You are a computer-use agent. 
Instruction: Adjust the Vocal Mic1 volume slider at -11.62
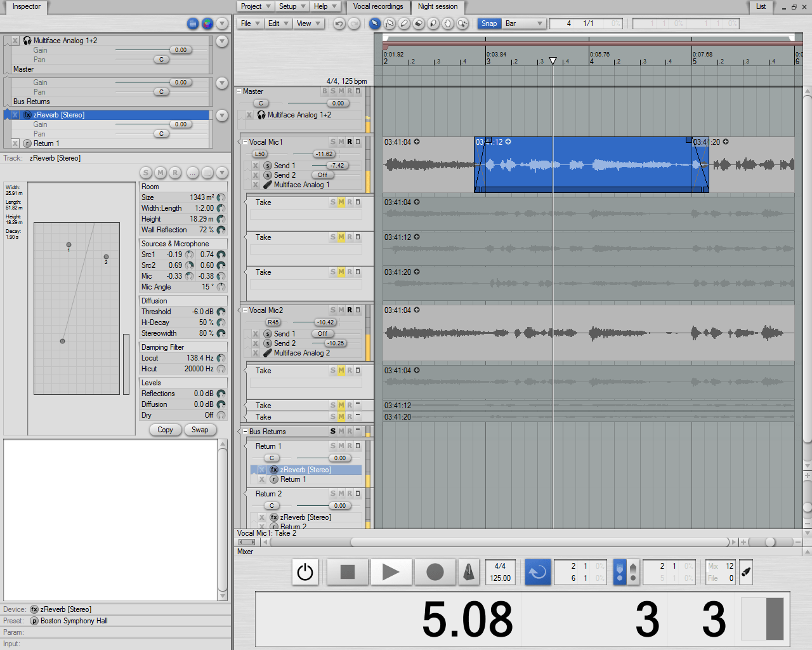(x=325, y=154)
